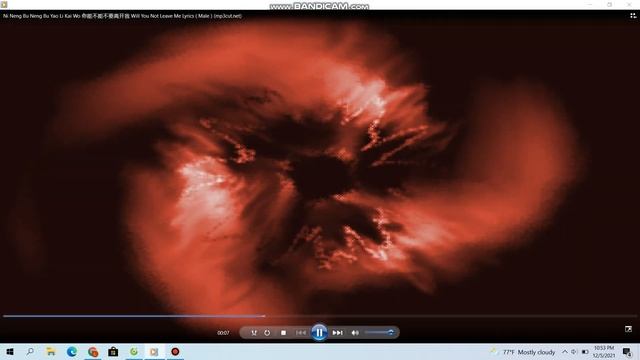Image resolution: width=640 pixels, height=360 pixels.
Task: Open File Explorer from the taskbar
Action: pos(51,352)
